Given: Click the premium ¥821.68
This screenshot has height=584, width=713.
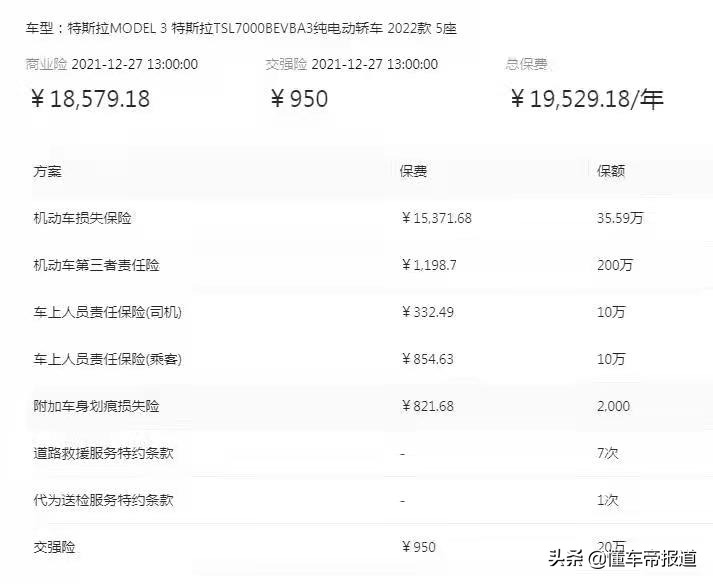Looking at the screenshot, I should (427, 406).
